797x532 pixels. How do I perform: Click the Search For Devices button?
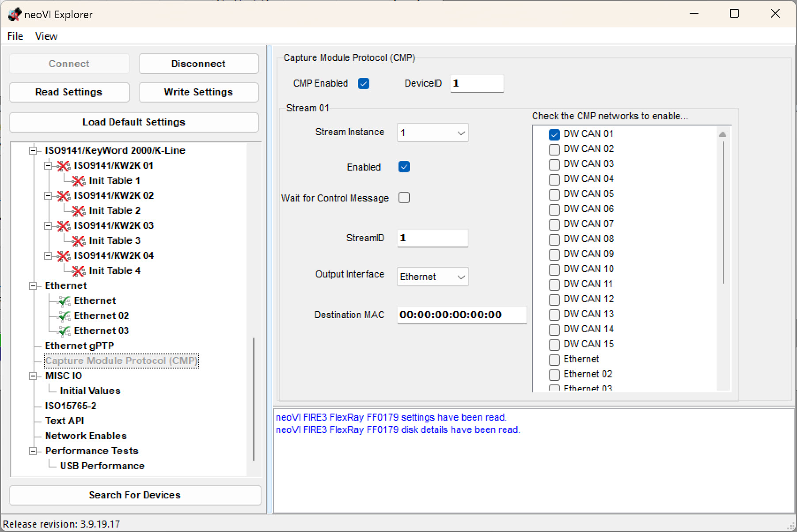pos(134,495)
